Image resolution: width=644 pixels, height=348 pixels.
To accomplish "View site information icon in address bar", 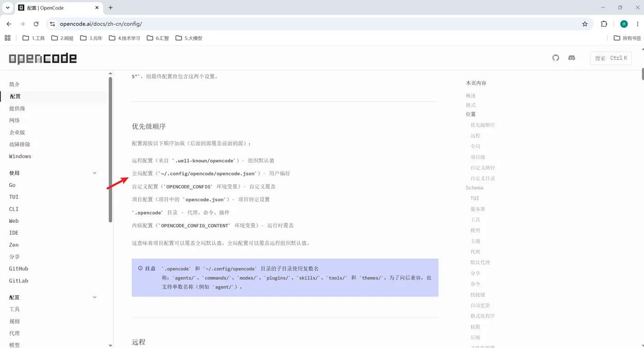I will coord(52,24).
